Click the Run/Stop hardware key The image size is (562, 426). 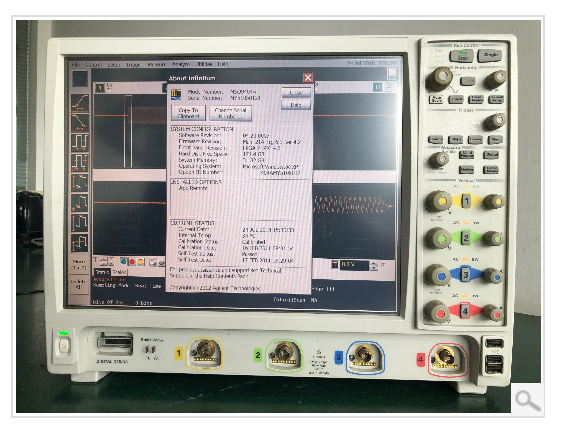coord(462,56)
